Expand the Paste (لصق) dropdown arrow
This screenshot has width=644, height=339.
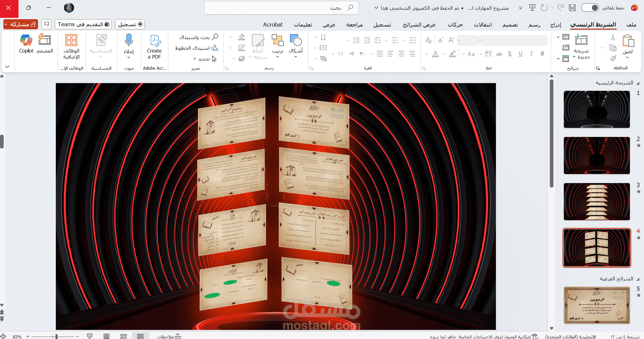coord(628,57)
